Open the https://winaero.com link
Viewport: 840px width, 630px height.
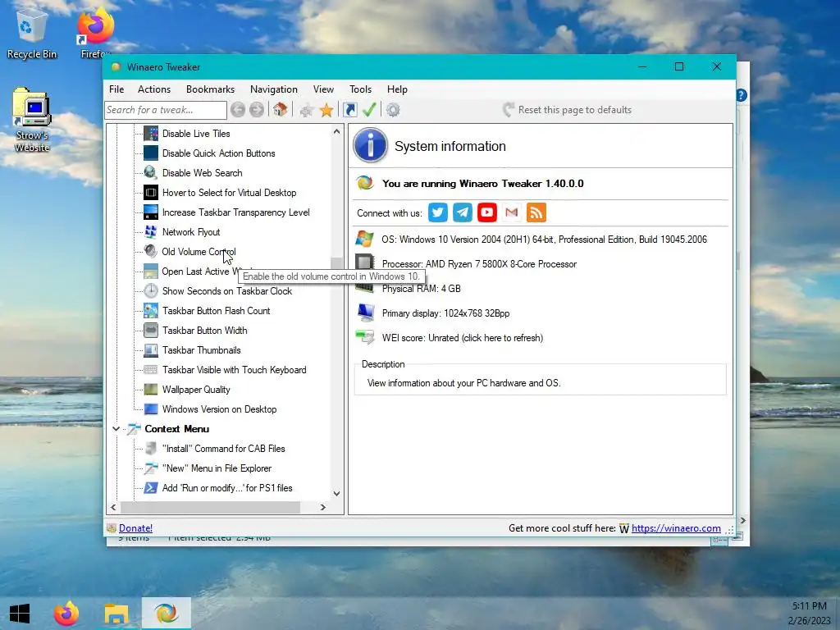676,528
